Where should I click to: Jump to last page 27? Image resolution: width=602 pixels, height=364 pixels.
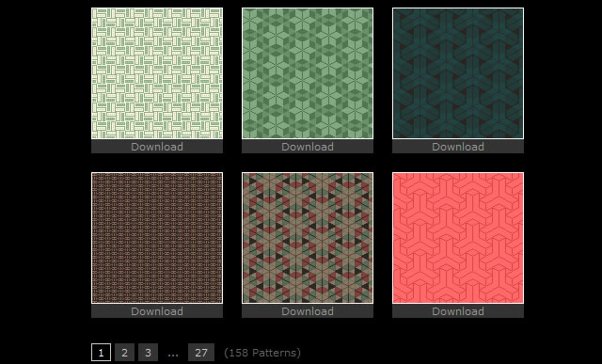[x=201, y=353]
